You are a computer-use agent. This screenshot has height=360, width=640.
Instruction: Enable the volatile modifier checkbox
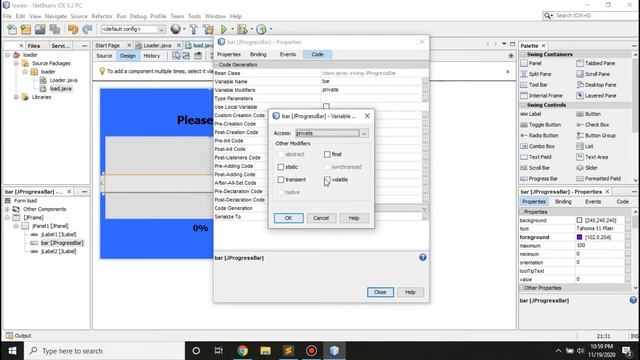pyautogui.click(x=327, y=180)
